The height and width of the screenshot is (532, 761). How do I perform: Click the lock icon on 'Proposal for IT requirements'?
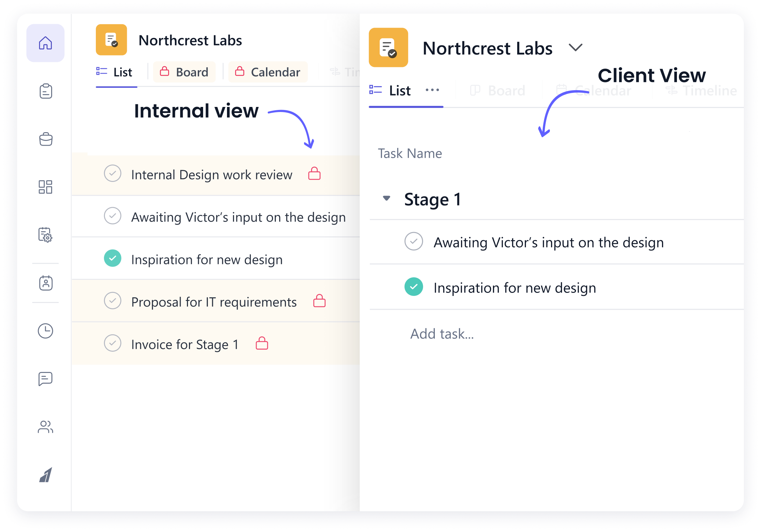coord(319,301)
